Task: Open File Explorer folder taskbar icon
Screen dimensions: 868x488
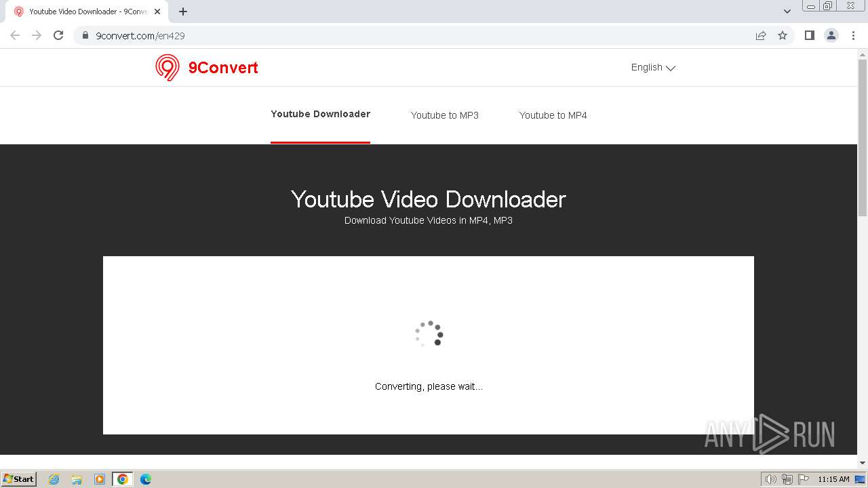Action: pos(77,479)
